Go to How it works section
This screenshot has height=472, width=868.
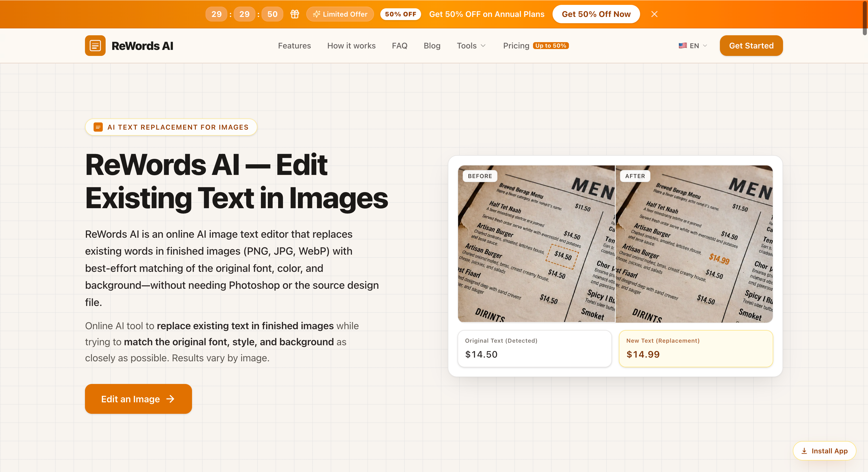[x=351, y=45]
